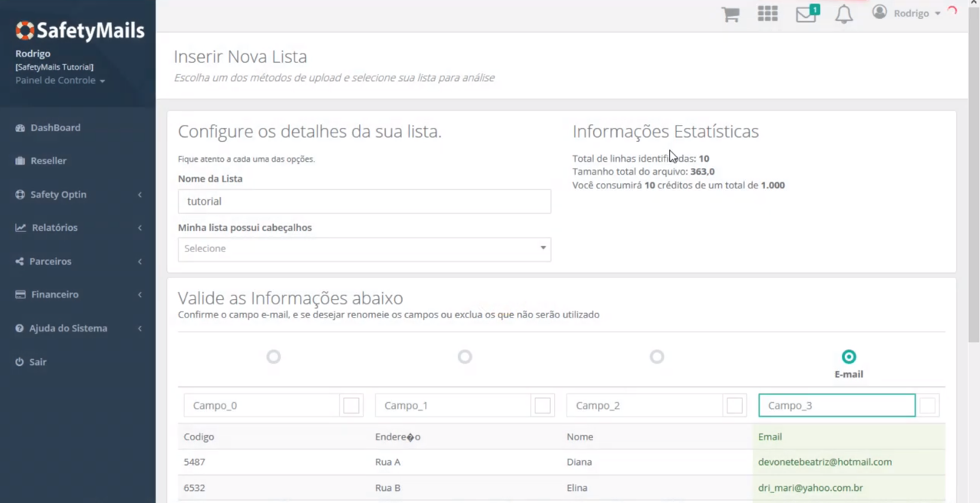Select the E-mail radio button
980x503 pixels.
tap(848, 357)
